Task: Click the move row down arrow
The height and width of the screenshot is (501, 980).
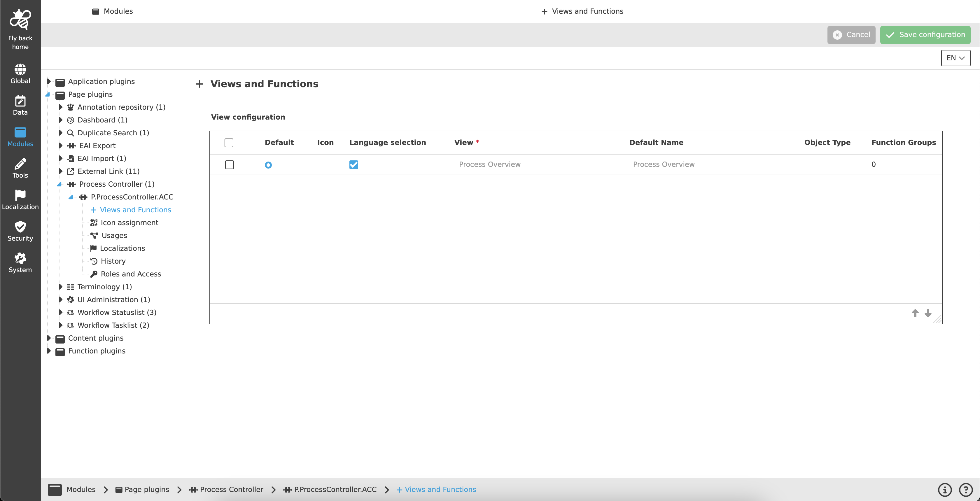Action: pos(928,313)
